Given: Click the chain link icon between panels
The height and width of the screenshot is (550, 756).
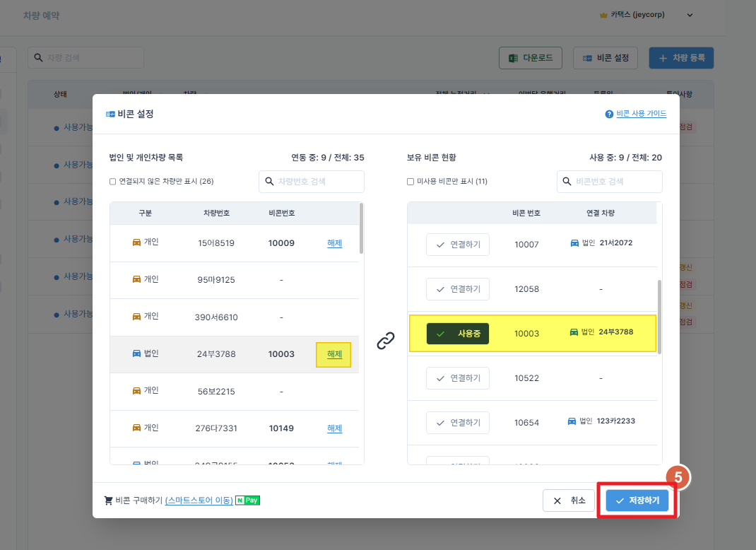Looking at the screenshot, I should tap(386, 341).
